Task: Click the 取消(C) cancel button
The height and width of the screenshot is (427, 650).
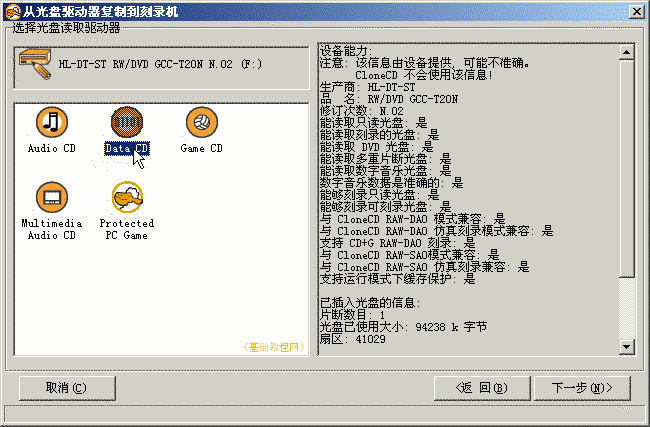Action: click(67, 388)
